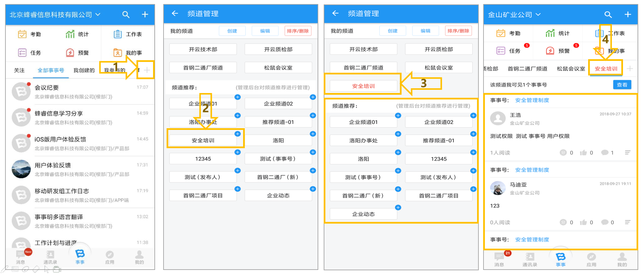Tap plus icon in the 金山矿业公司 header
The height and width of the screenshot is (274, 644).
(x=628, y=15)
